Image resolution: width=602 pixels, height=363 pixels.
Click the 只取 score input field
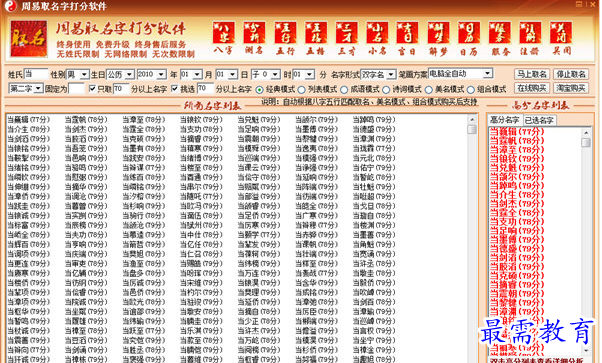(x=121, y=89)
